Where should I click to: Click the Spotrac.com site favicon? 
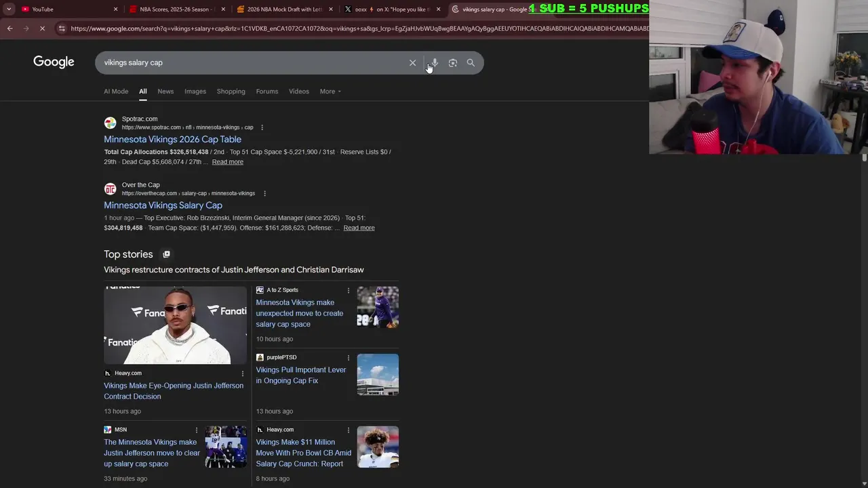(x=110, y=123)
